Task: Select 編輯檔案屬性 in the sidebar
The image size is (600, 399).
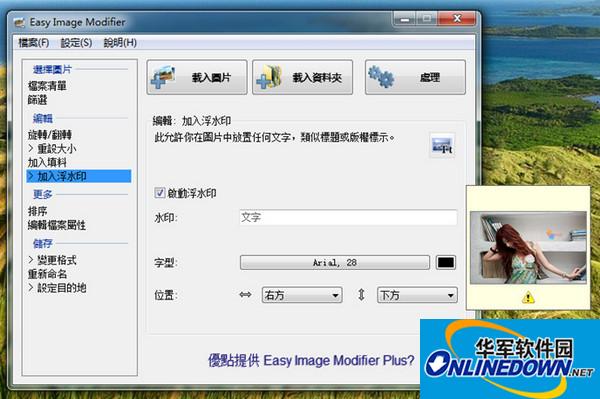Action: (57, 225)
